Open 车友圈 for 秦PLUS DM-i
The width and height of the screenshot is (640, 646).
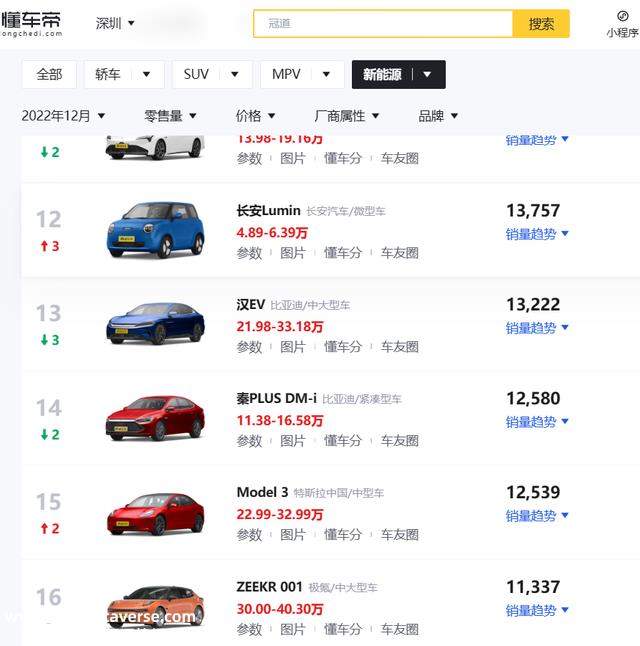399,440
